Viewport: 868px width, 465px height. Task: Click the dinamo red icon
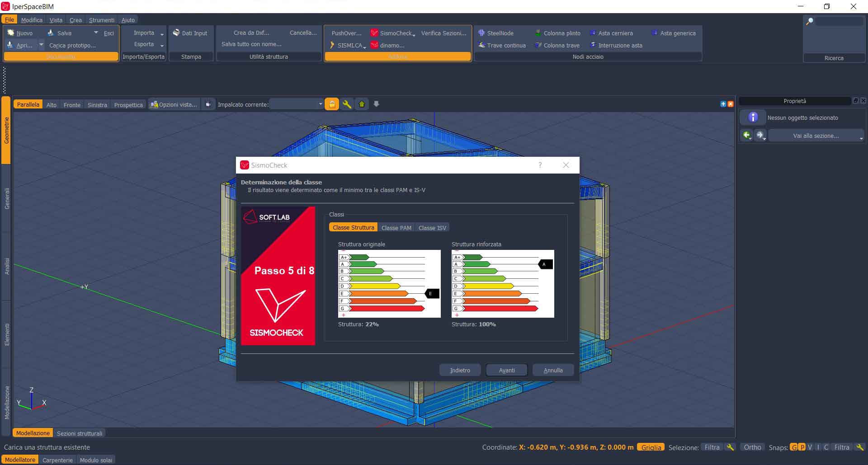374,45
